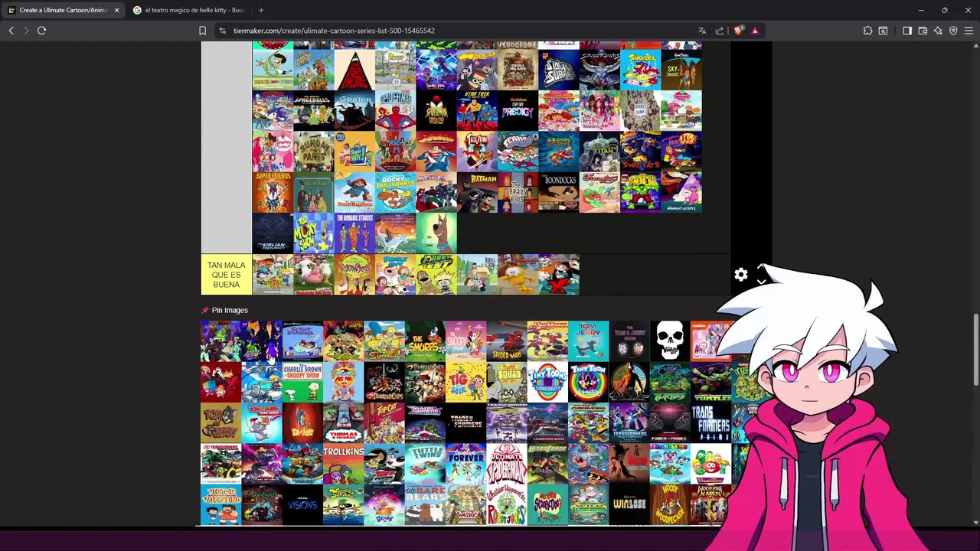This screenshot has width=980, height=551.
Task: Select Tiny Toon Adventures rainbow thumbnail
Action: (x=588, y=382)
